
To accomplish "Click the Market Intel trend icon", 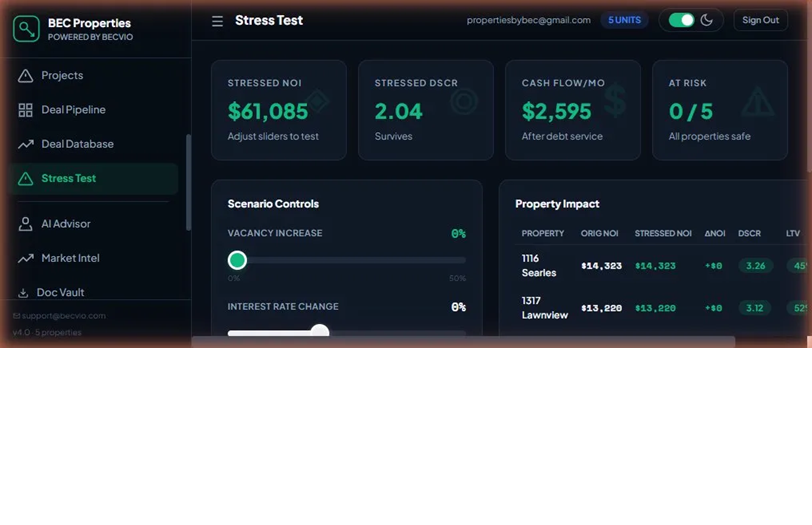I will coord(25,258).
